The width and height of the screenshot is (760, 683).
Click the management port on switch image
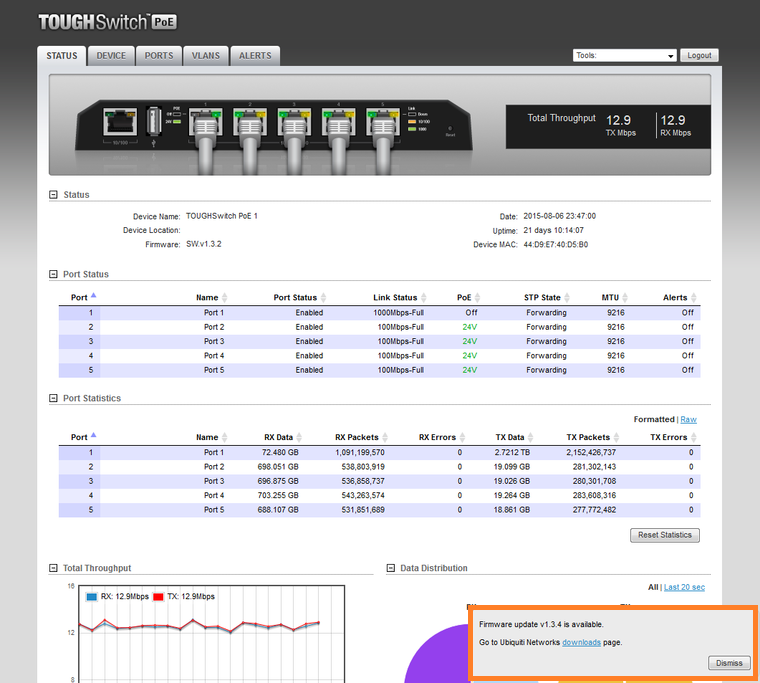coord(120,121)
